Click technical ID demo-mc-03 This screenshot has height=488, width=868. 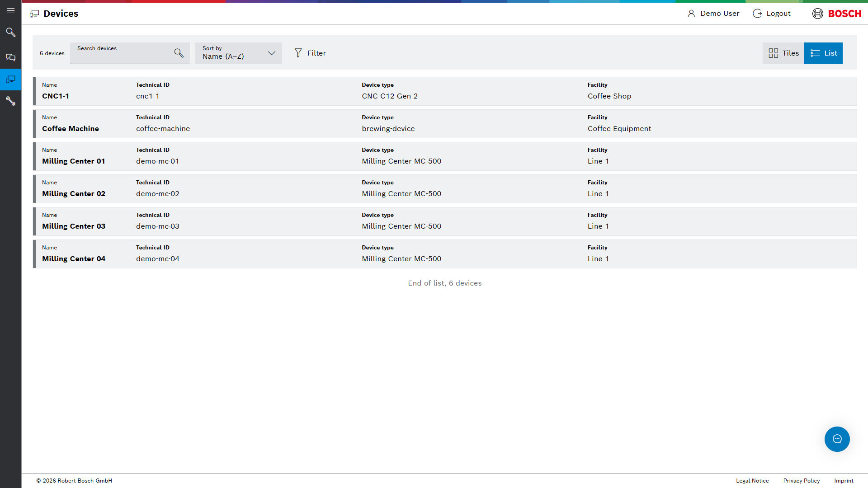point(158,226)
